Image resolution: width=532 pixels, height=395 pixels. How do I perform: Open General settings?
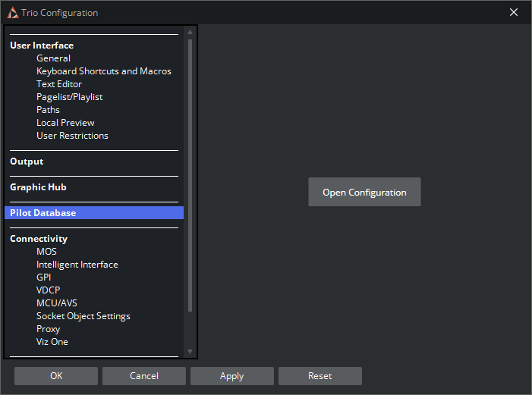[53, 58]
